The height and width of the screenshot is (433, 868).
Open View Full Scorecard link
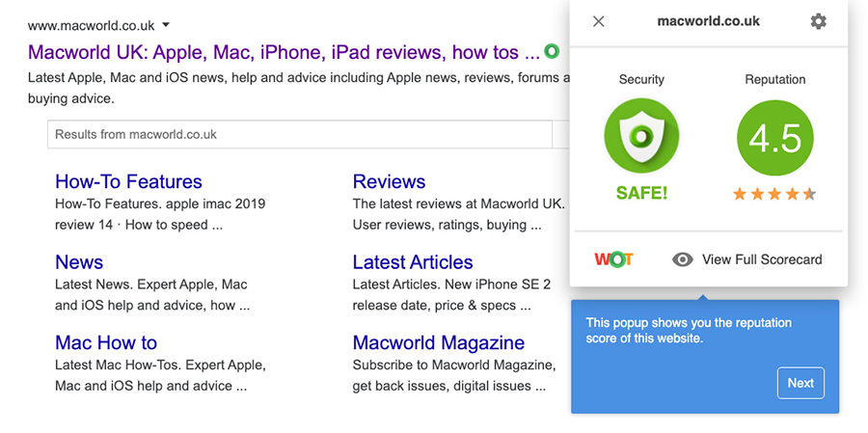click(x=762, y=259)
